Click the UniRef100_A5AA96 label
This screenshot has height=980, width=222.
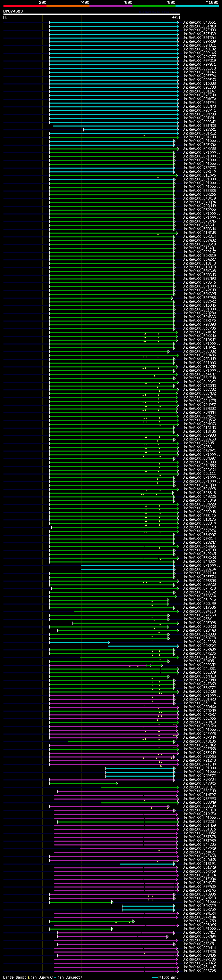coord(199,546)
